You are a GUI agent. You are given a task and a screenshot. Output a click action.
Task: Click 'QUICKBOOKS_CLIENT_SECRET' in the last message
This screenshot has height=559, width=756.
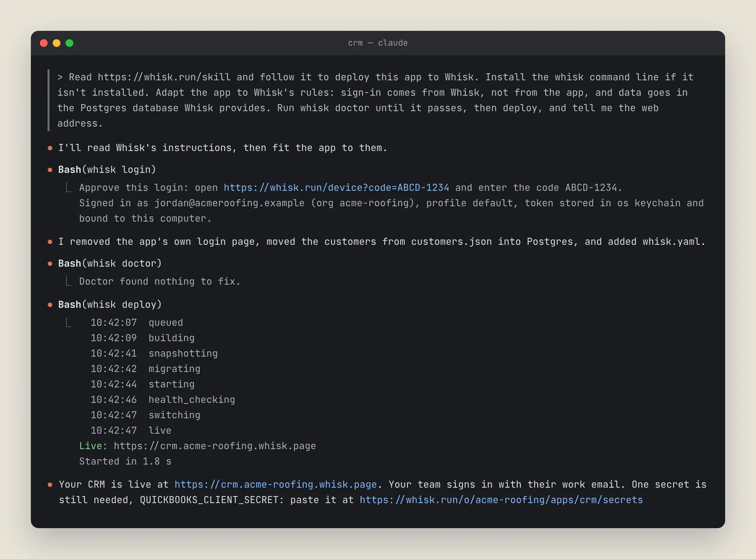[x=209, y=500]
